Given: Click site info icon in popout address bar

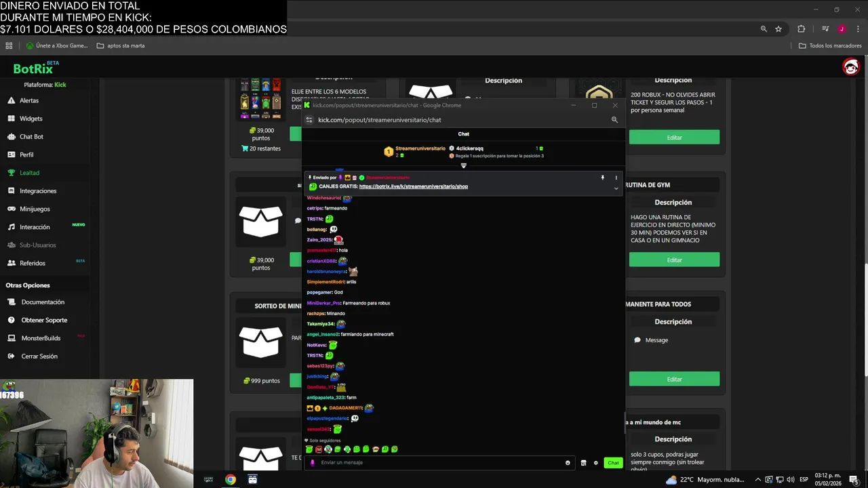Looking at the screenshot, I should 309,120.
